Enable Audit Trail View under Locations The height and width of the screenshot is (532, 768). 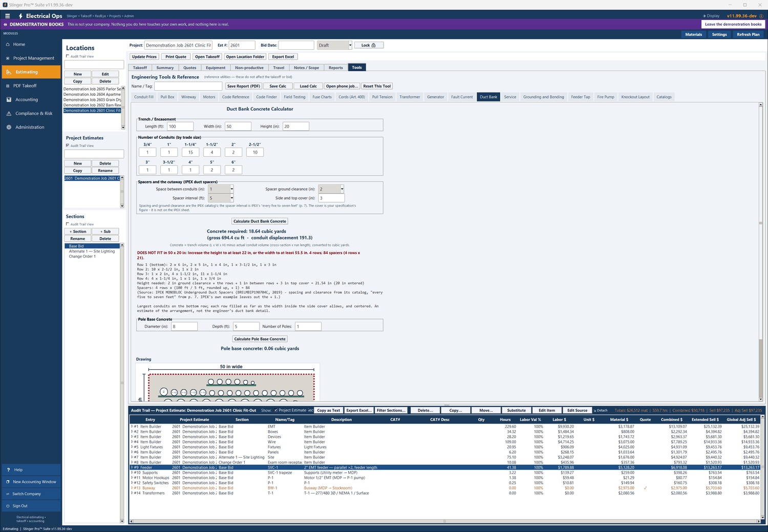coord(68,56)
